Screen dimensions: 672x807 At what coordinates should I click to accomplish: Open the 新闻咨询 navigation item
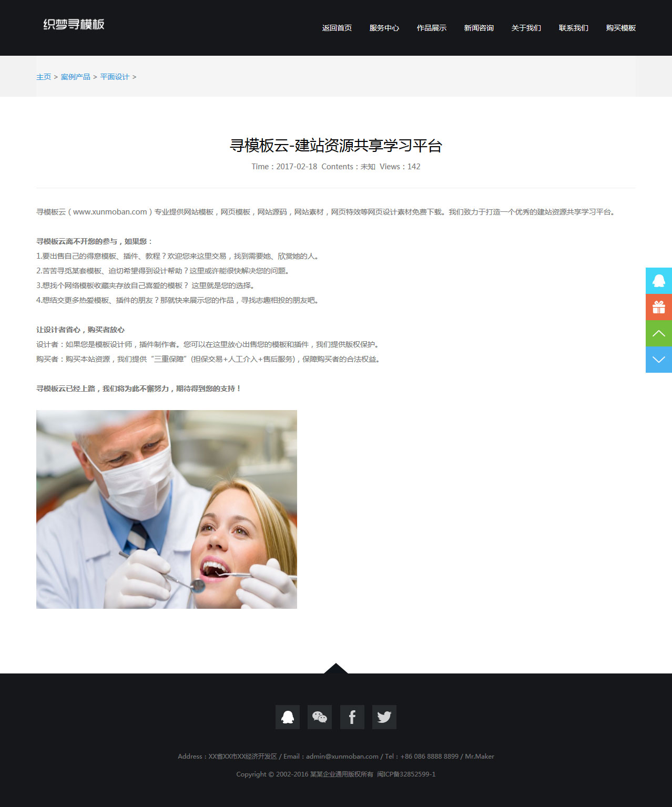click(x=478, y=28)
